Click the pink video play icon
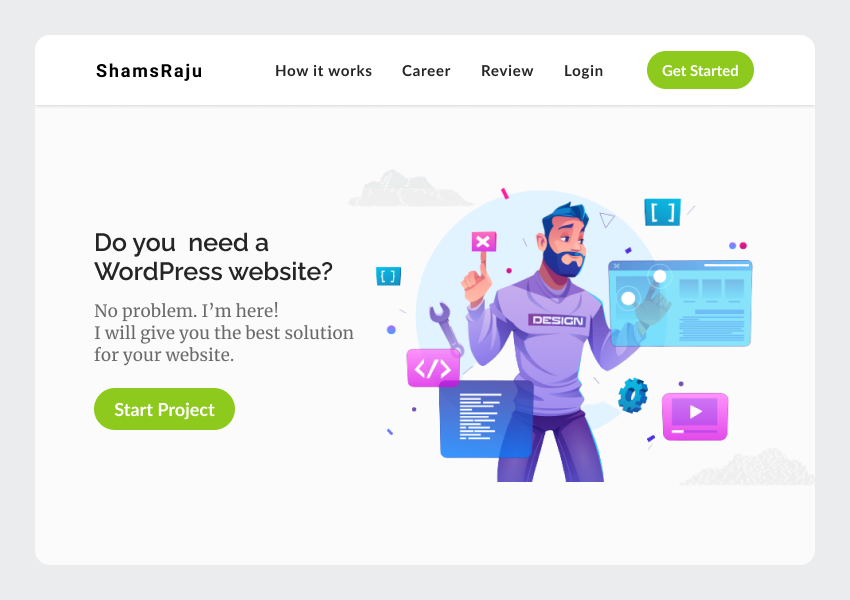The width and height of the screenshot is (850, 600). tap(695, 416)
